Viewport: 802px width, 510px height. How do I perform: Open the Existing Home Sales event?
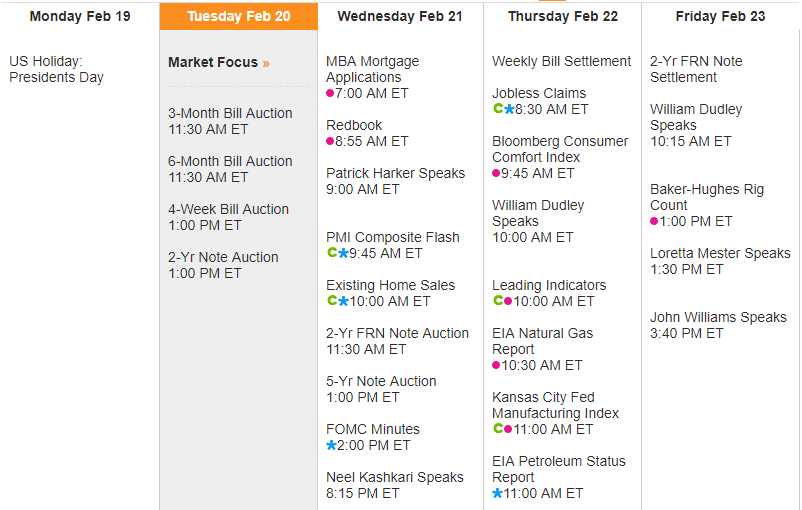click(x=390, y=285)
